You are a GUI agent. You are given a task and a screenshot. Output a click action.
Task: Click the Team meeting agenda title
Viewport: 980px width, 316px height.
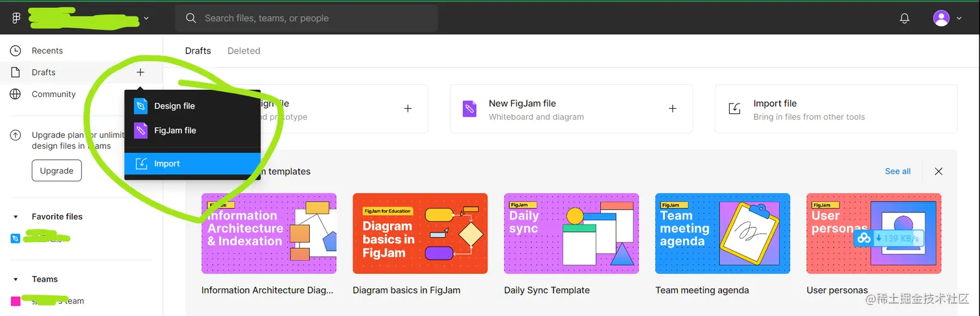coord(702,290)
